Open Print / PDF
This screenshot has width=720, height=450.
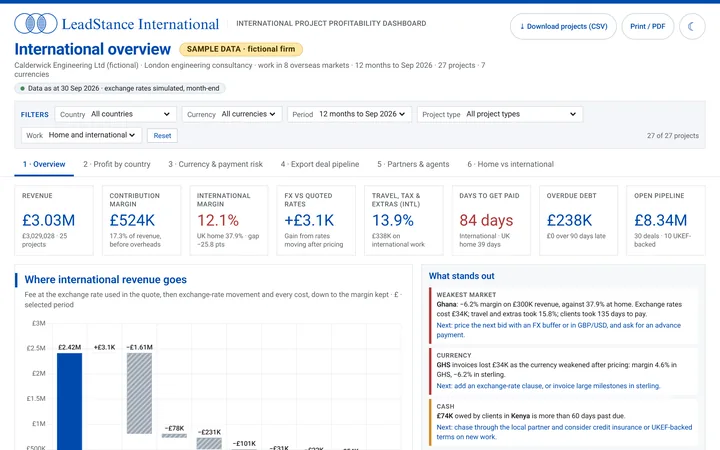point(647,27)
